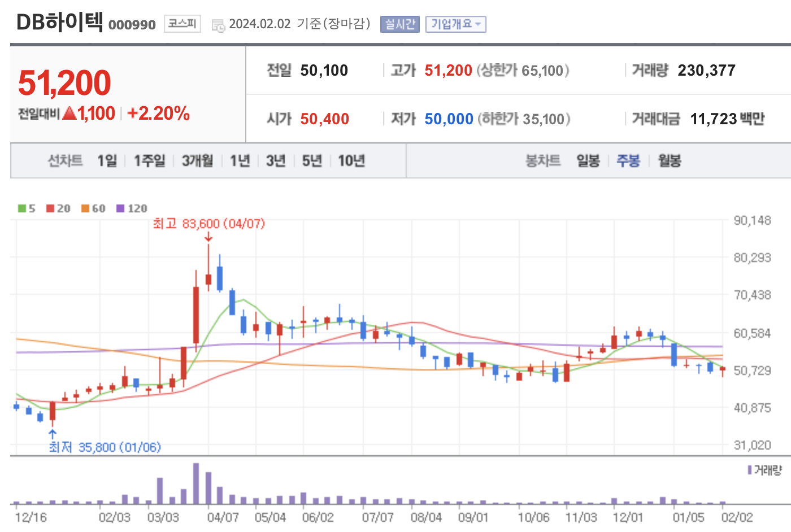791x532 pixels.
Task: Click the 코스피 market badge
Action: pyautogui.click(x=182, y=24)
